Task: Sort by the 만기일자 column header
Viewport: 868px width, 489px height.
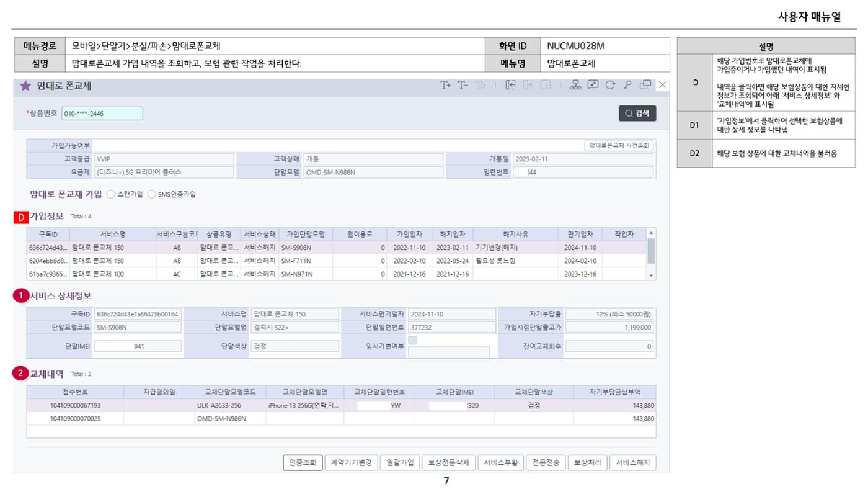Action: [580, 234]
